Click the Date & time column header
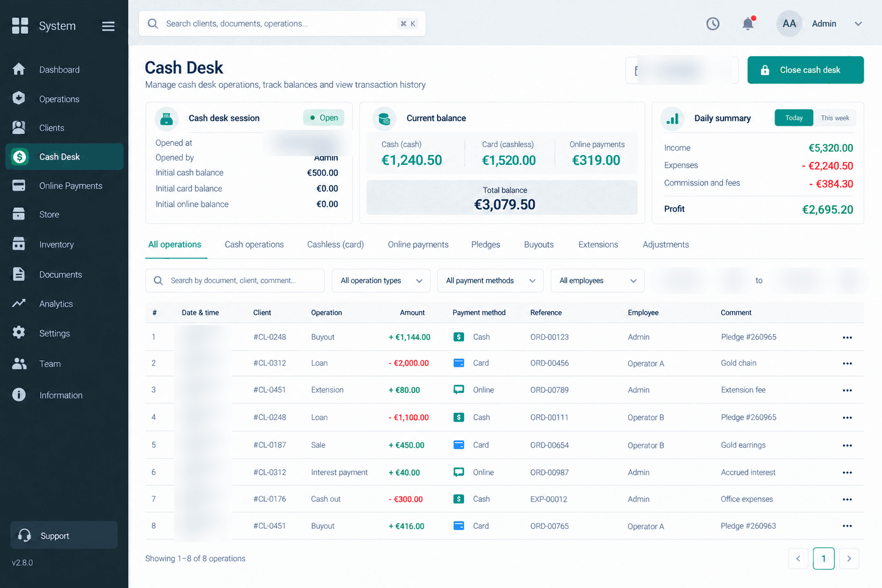This screenshot has height=588, width=882. (200, 313)
